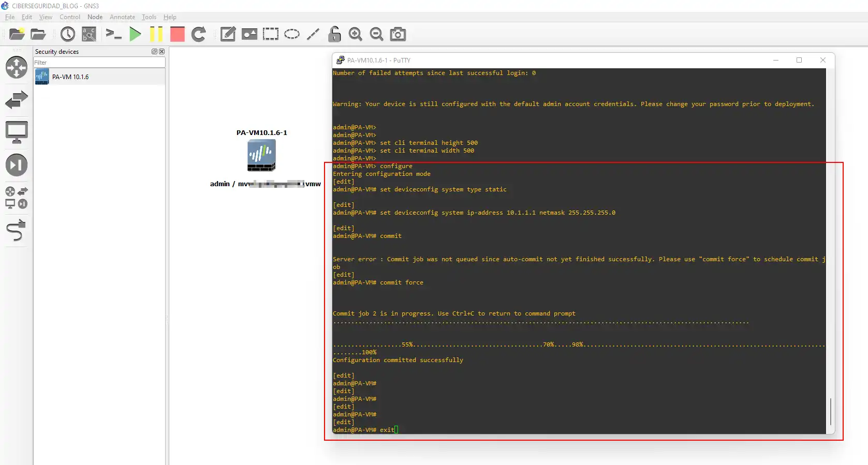Browse security devices sidebar icon

click(x=17, y=165)
